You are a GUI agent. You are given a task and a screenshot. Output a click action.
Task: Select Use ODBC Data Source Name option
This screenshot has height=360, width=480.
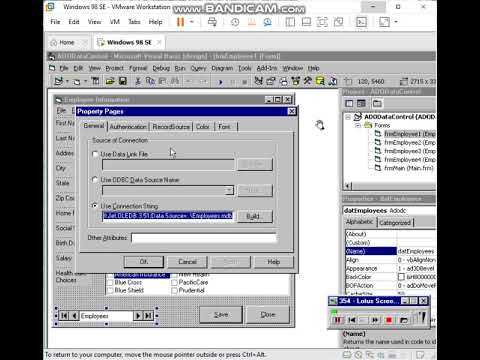[95, 179]
